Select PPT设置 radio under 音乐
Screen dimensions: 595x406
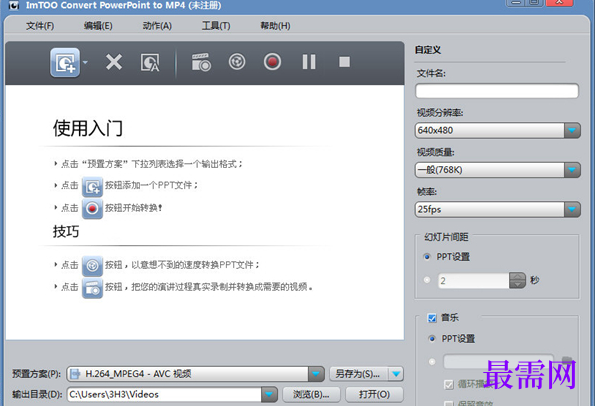coord(432,338)
